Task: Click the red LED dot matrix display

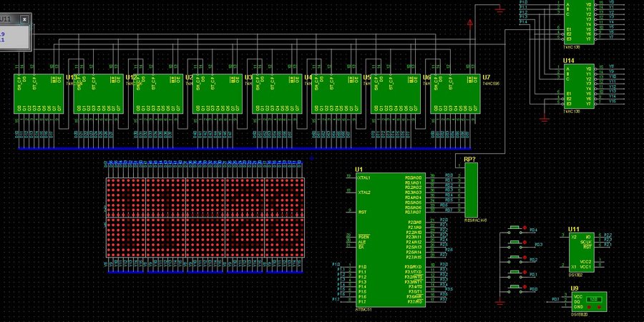Action: (206, 218)
